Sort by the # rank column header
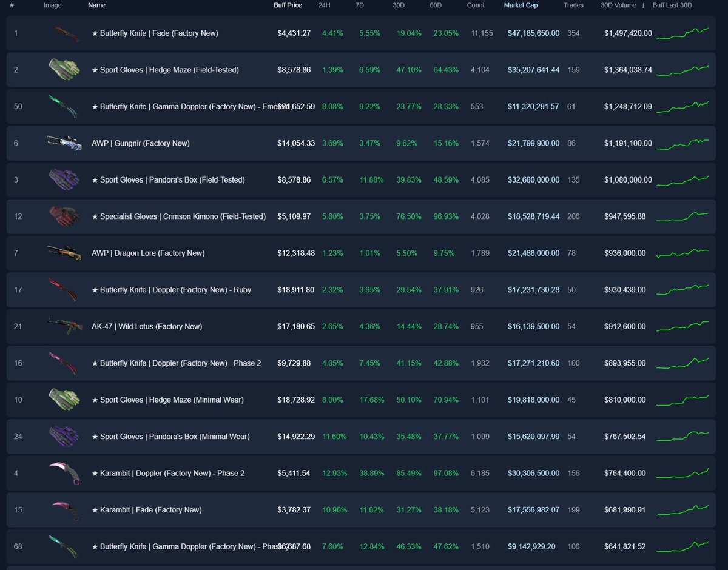 click(12, 5)
